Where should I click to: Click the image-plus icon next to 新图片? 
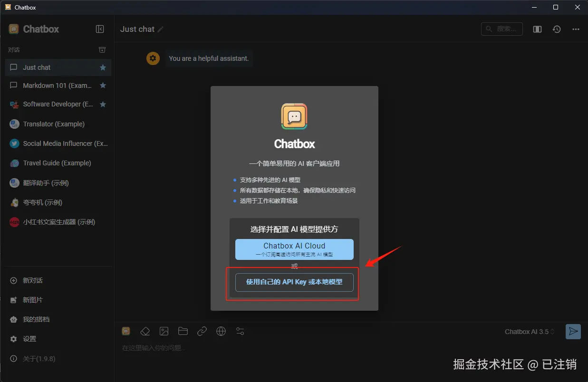tap(13, 300)
